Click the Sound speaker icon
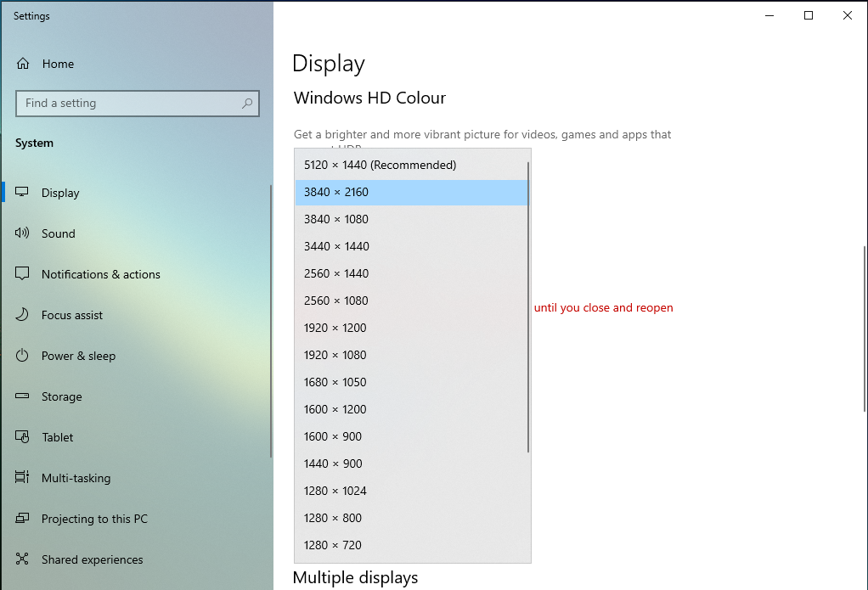The image size is (868, 590). 21,233
